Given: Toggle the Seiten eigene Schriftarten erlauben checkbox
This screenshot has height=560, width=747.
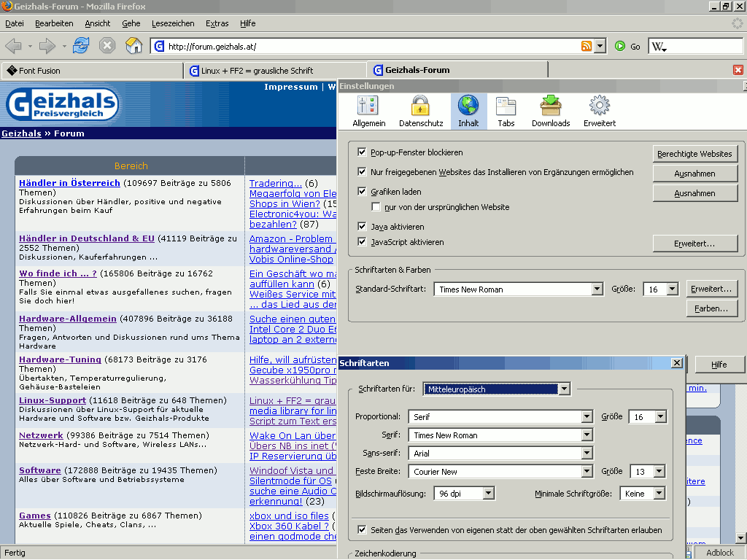Looking at the screenshot, I should [362, 529].
